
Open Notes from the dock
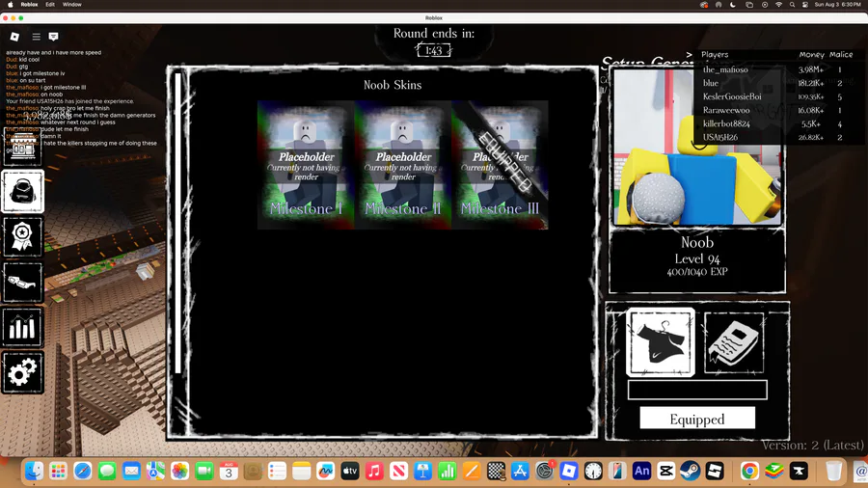click(301, 471)
